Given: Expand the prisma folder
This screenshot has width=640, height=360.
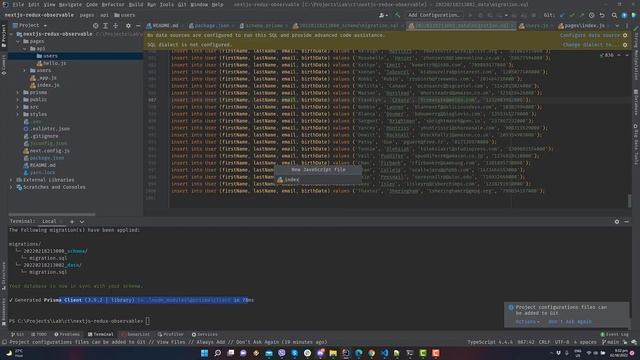Looking at the screenshot, I should 18,93.
